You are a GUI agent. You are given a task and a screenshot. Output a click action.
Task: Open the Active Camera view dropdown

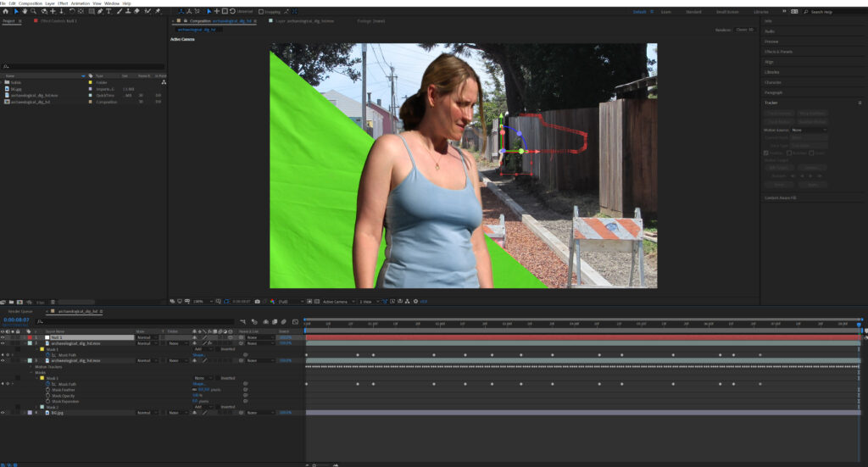tap(336, 301)
